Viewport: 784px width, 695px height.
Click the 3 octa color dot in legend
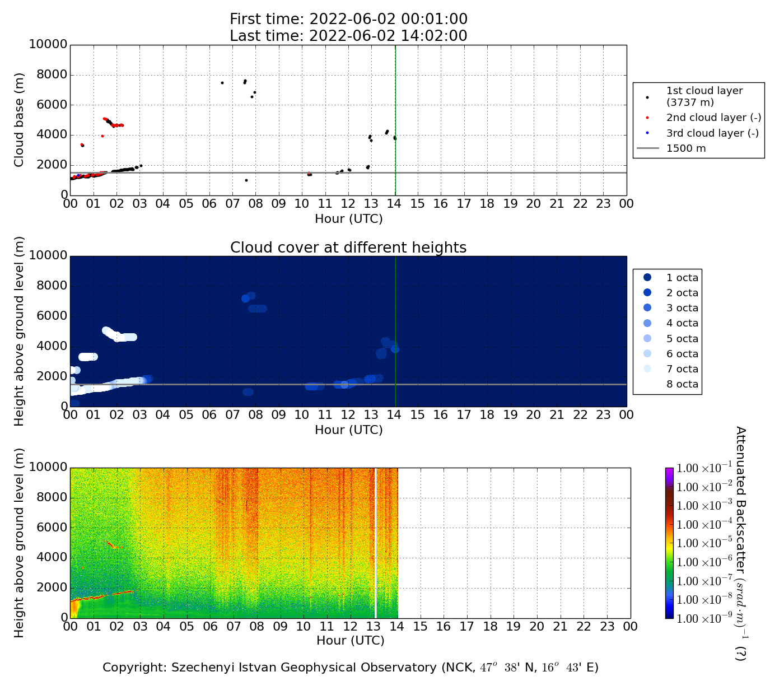pyautogui.click(x=647, y=307)
